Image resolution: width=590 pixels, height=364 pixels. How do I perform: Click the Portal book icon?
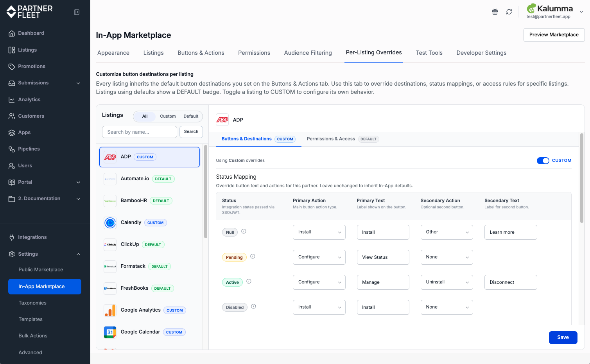[12, 182]
